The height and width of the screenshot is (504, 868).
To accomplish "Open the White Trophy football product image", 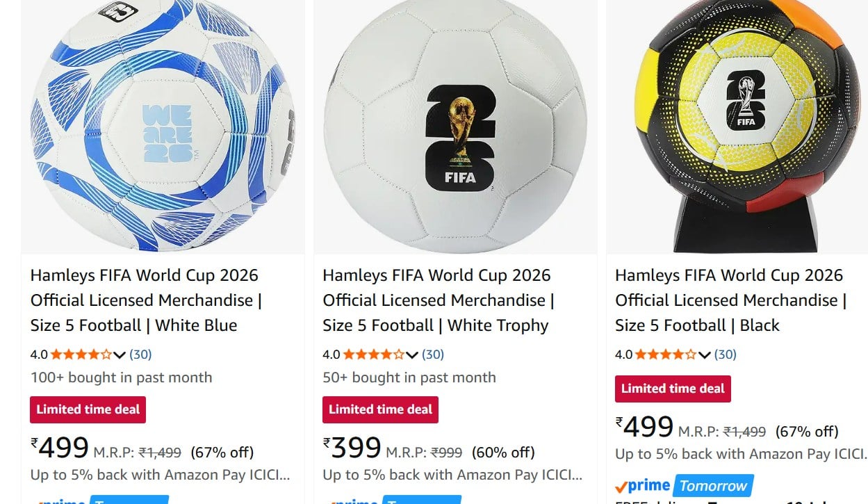I will pyautogui.click(x=455, y=127).
